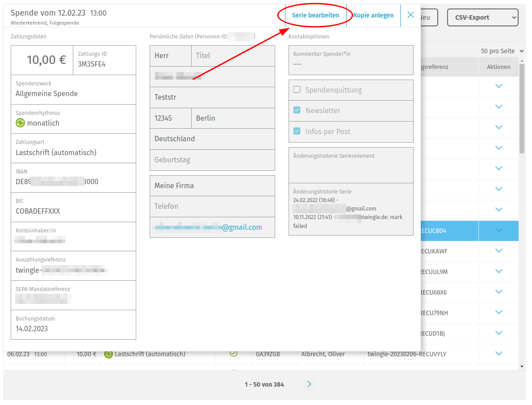Expand actions chevron in first table row

[498, 86]
